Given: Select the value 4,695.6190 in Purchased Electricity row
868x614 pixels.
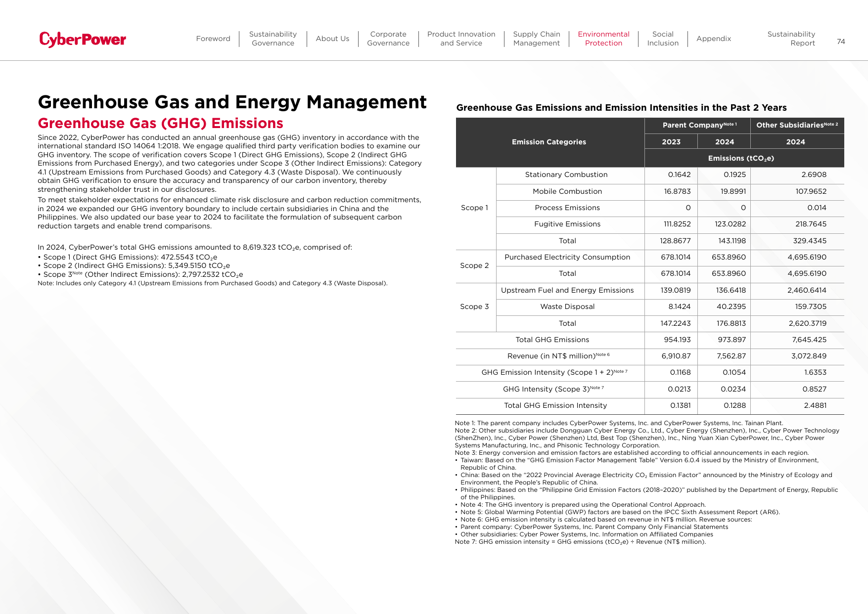Looking at the screenshot, I should [807, 257].
